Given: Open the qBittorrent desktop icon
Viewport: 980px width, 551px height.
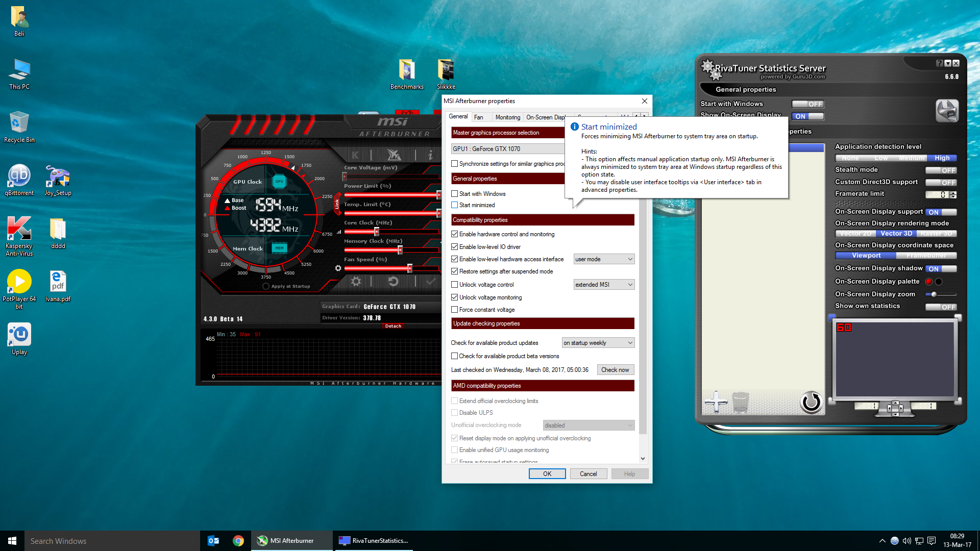Looking at the screenshot, I should point(19,180).
